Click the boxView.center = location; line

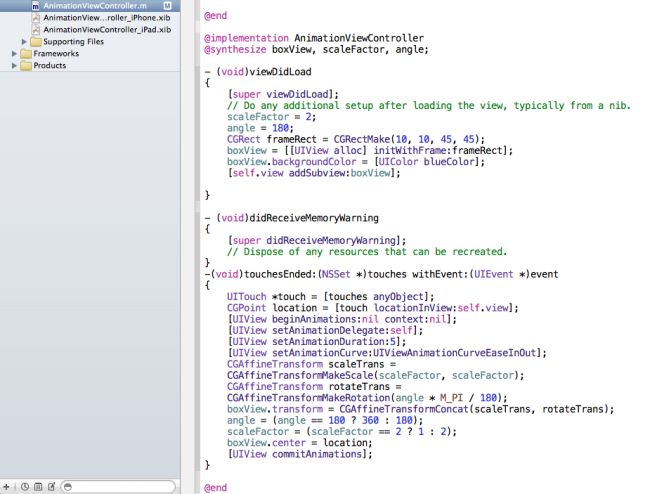pos(300,443)
